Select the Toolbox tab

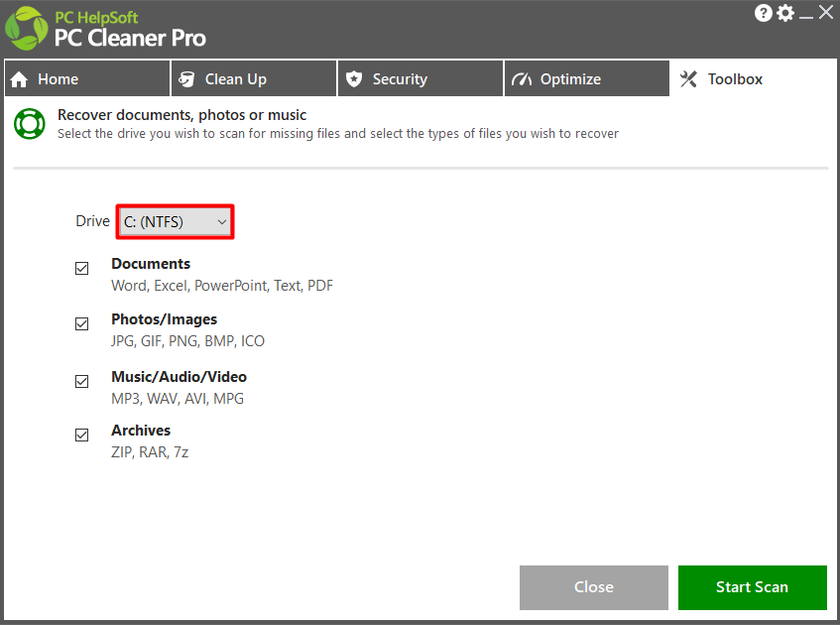tap(753, 78)
